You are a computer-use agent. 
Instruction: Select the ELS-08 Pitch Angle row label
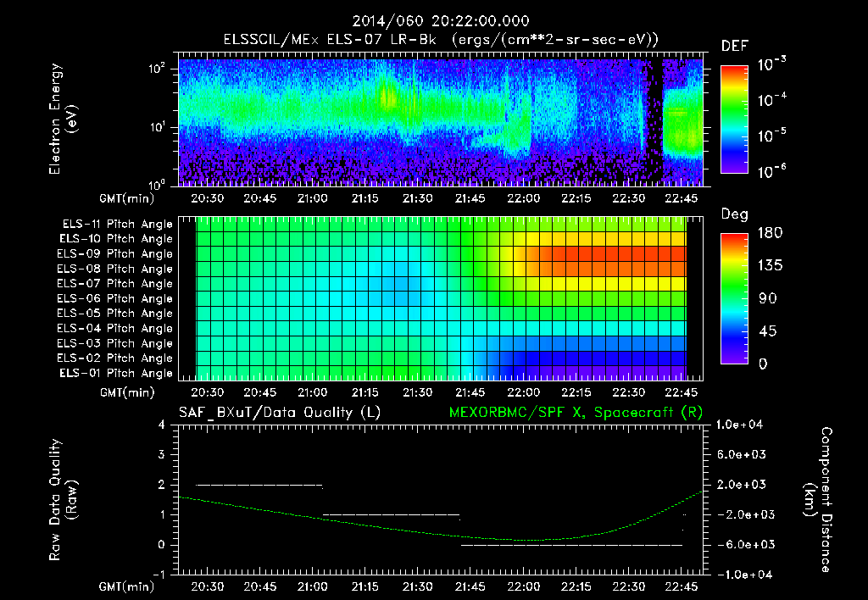tap(115, 269)
